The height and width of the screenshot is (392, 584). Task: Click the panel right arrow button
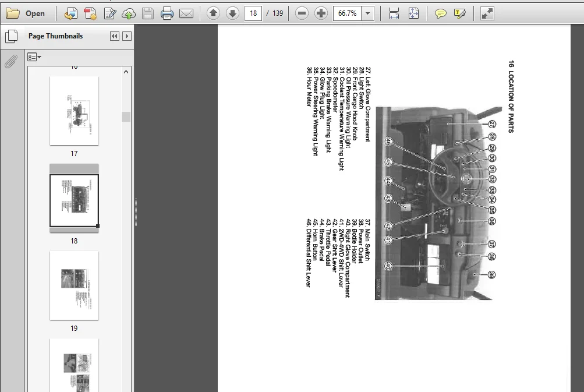point(127,36)
